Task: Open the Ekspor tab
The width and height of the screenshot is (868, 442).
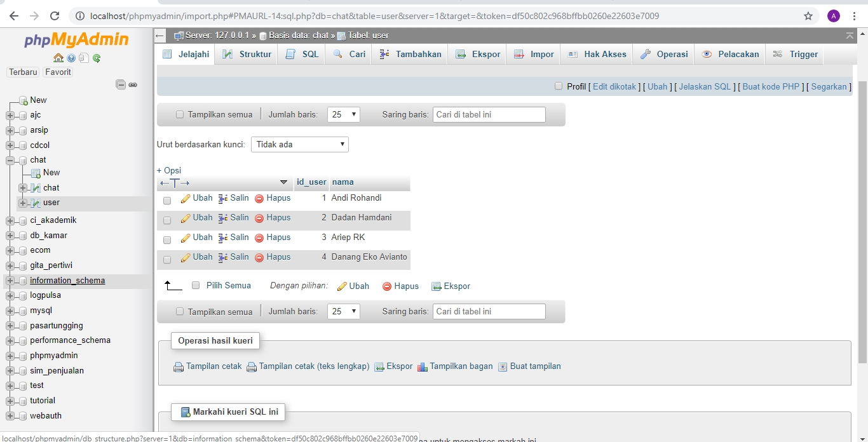Action: pos(478,55)
